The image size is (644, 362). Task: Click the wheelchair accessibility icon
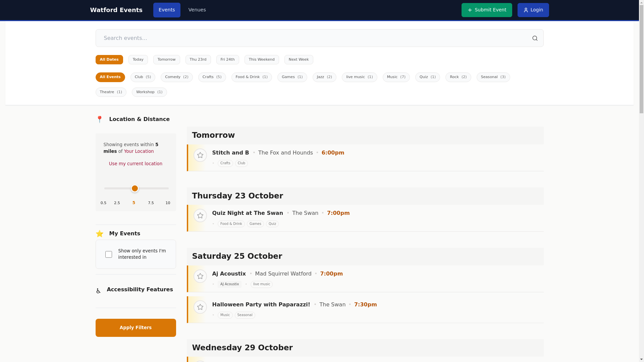[x=98, y=291]
